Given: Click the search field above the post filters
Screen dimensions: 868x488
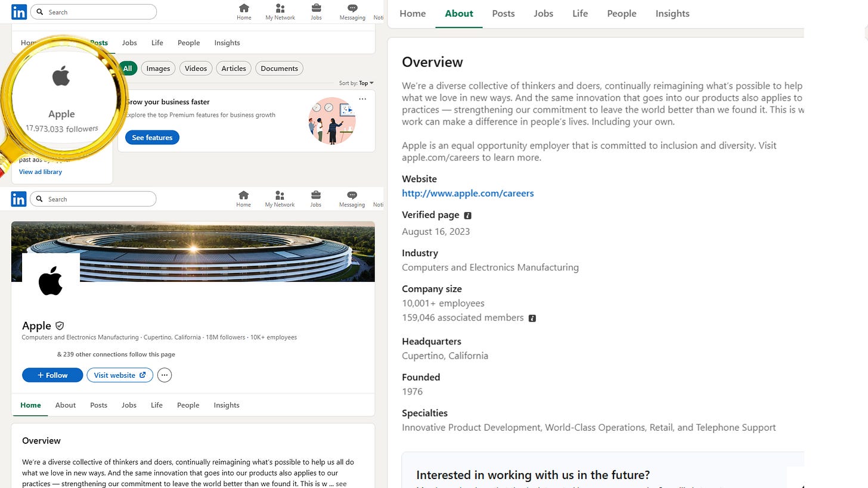Looking at the screenshot, I should pyautogui.click(x=94, y=12).
